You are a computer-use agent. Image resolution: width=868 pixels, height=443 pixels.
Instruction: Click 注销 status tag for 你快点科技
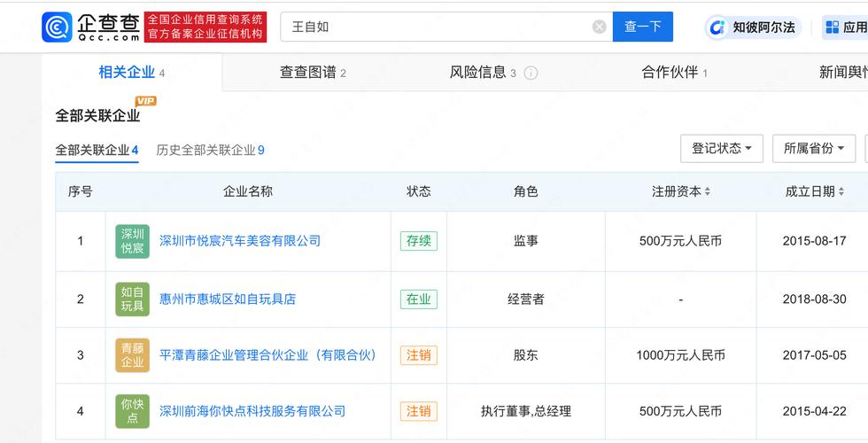[418, 411]
